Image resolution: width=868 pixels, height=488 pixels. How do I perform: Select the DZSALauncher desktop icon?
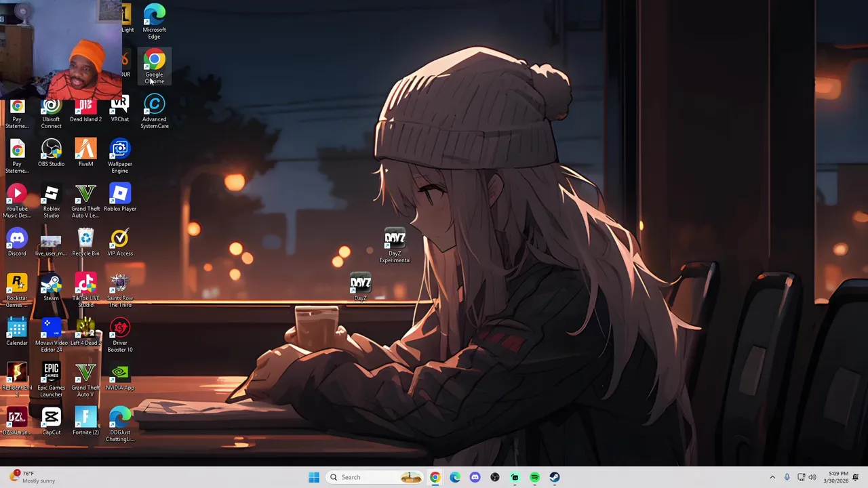[x=17, y=422]
